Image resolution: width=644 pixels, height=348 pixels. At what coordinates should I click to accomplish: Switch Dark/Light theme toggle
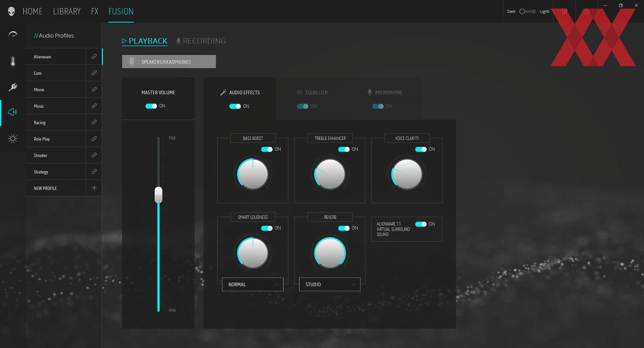point(528,11)
